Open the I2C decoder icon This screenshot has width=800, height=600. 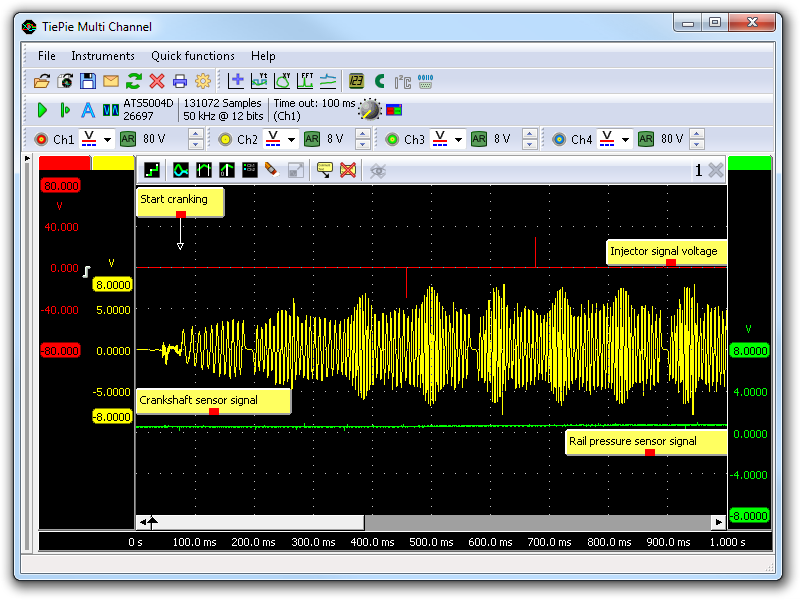click(403, 81)
